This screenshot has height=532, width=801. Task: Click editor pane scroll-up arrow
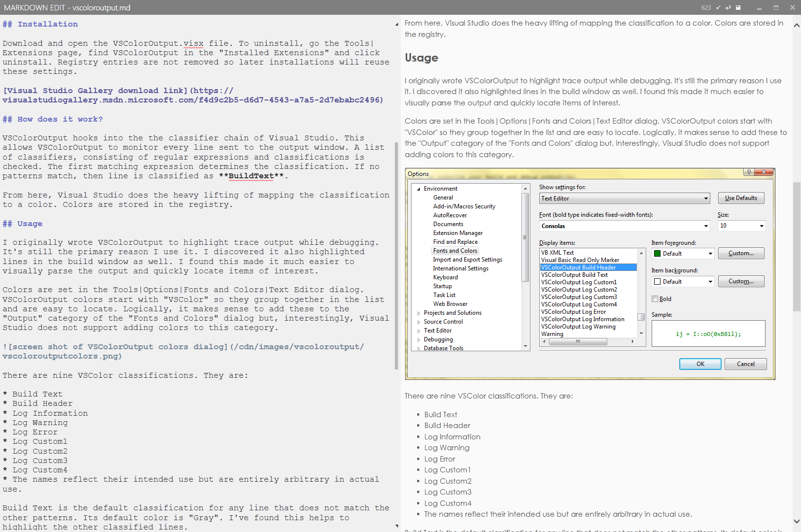[x=397, y=24]
